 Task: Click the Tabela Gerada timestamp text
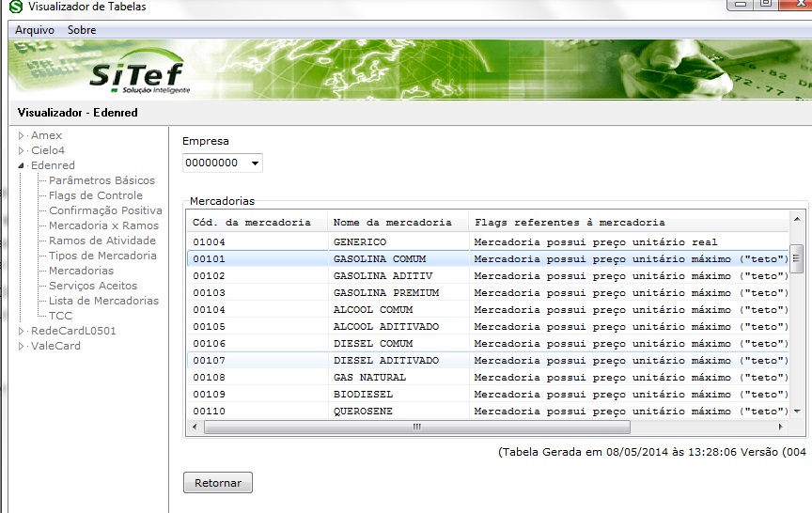click(652, 452)
